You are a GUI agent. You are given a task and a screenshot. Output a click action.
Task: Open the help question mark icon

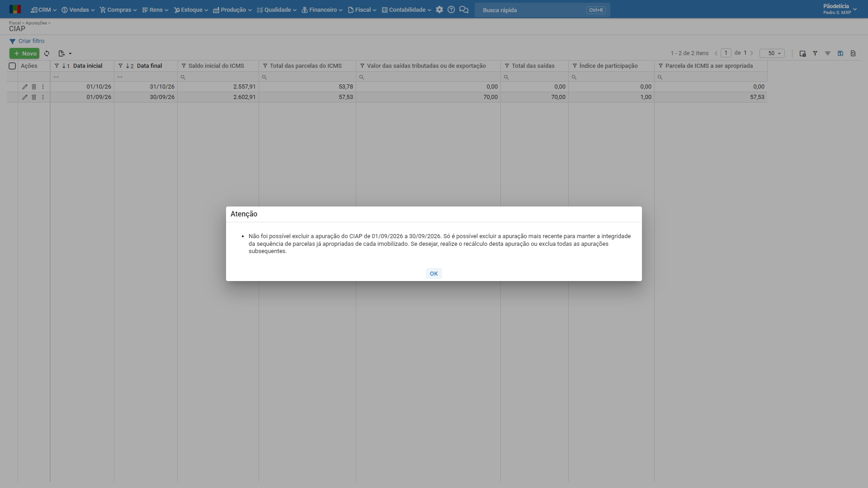point(451,9)
